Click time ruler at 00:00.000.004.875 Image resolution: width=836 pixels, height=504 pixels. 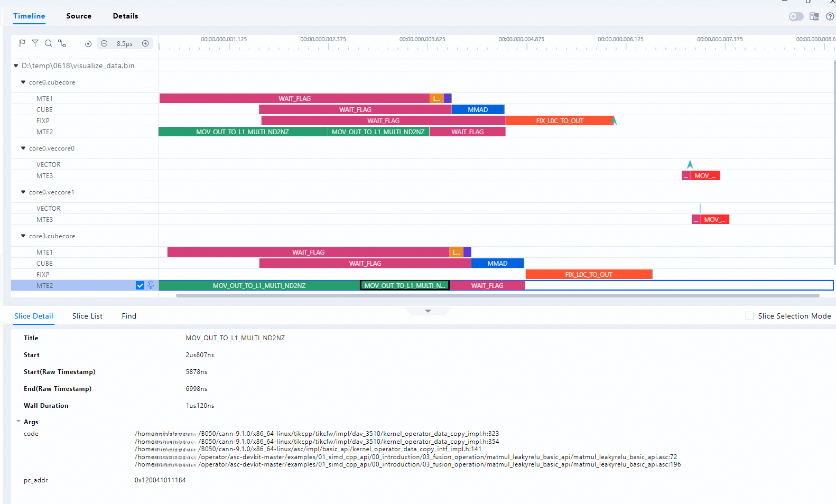521,39
